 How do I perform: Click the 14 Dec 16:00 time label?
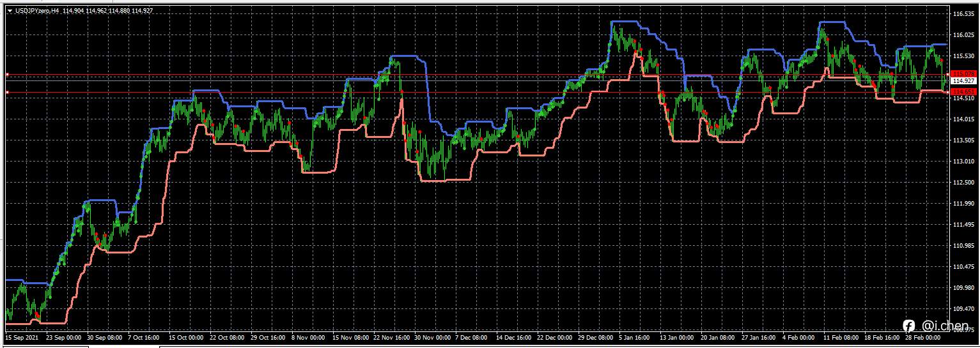(x=515, y=337)
